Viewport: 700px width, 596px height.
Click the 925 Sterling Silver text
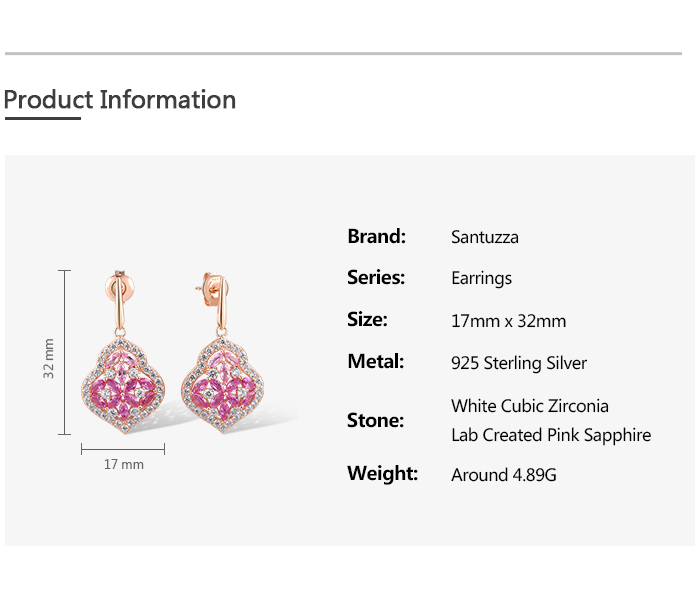[519, 363]
